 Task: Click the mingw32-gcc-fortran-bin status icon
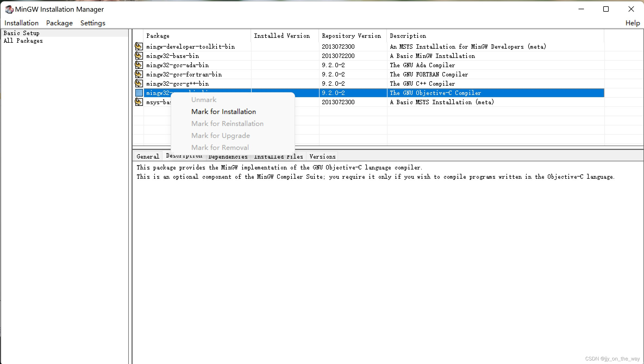139,74
